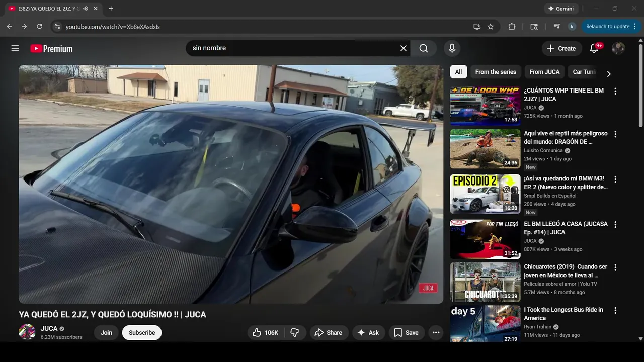
Task: Open more actions ellipsis under video
Action: [436, 332]
